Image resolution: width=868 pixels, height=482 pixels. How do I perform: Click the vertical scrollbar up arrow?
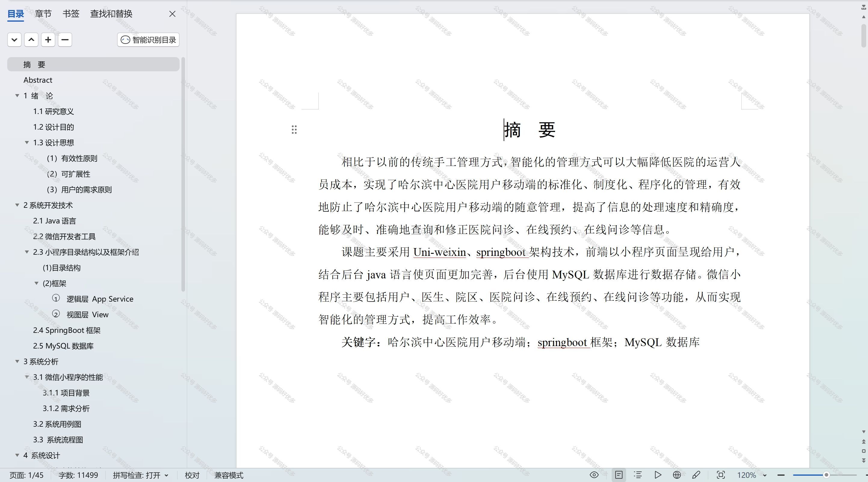[x=863, y=17]
